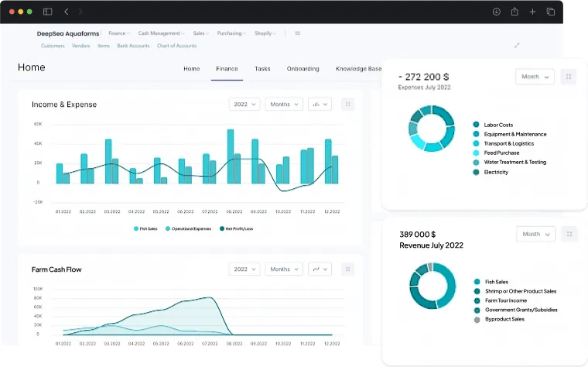Viewport: 588px width, 367px height.
Task: Click the 389 000 $ revenue total
Action: pos(417,235)
